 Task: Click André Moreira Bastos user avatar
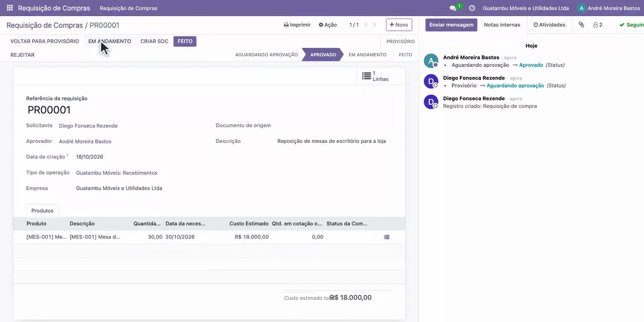(x=582, y=8)
